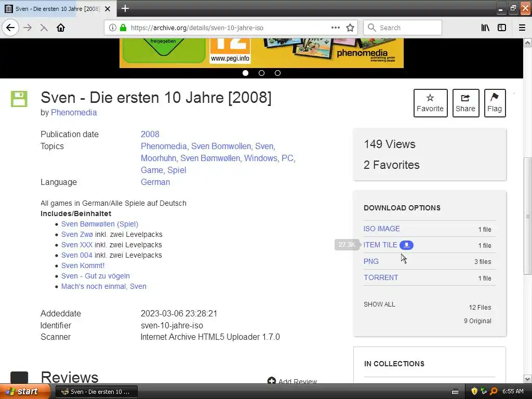
Task: Click the address bar URL field
Action: 231,28
